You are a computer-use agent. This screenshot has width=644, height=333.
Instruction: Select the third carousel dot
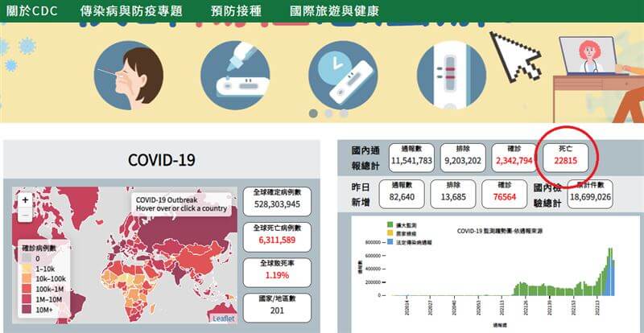pos(344,113)
